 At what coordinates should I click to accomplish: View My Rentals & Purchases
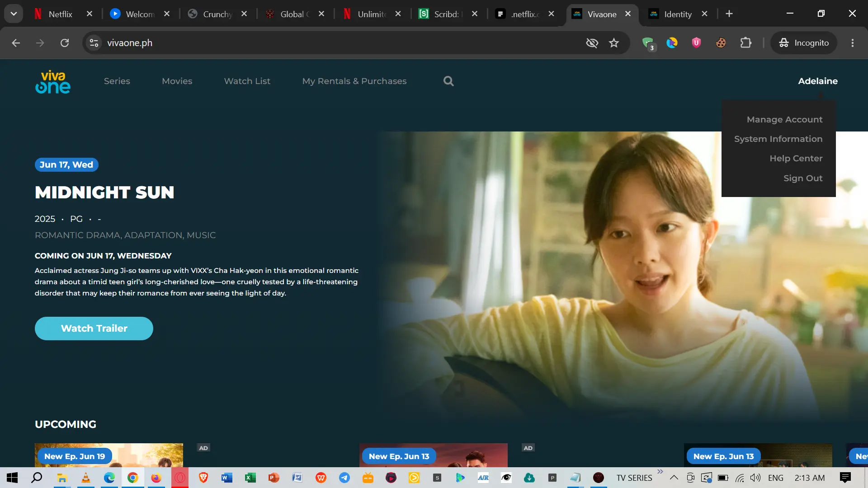click(354, 81)
